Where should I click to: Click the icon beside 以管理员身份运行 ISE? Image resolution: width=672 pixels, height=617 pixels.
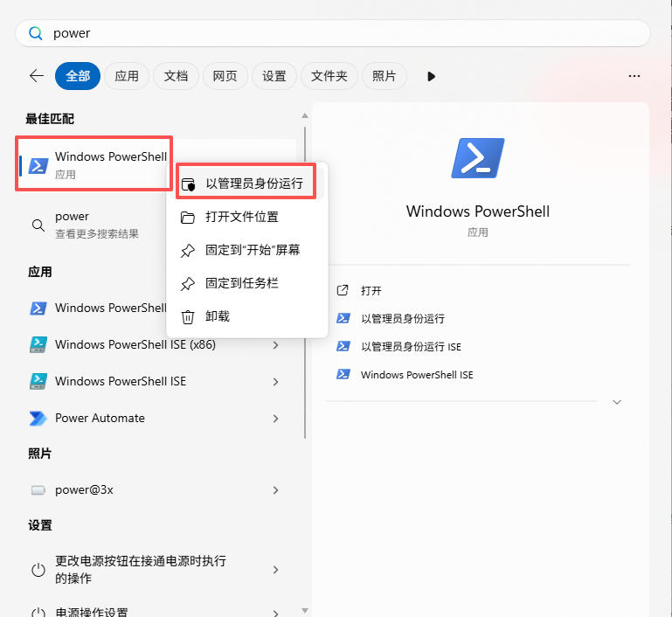pyautogui.click(x=343, y=346)
